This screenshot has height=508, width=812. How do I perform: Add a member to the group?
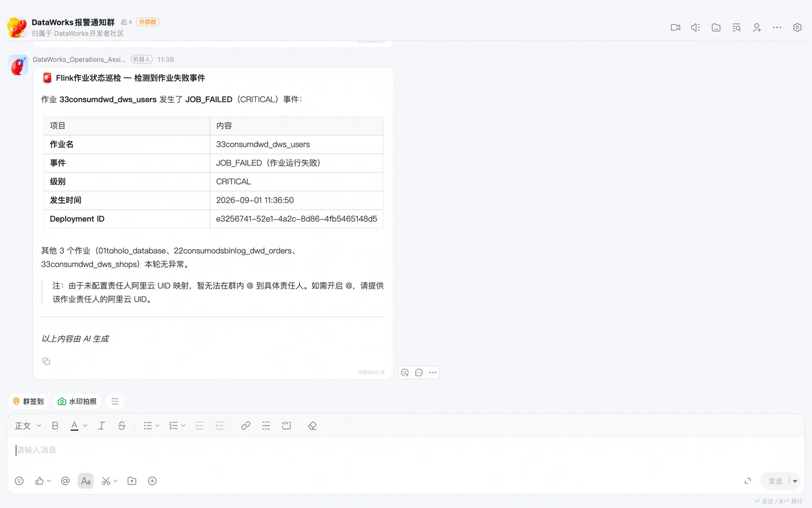click(x=757, y=27)
